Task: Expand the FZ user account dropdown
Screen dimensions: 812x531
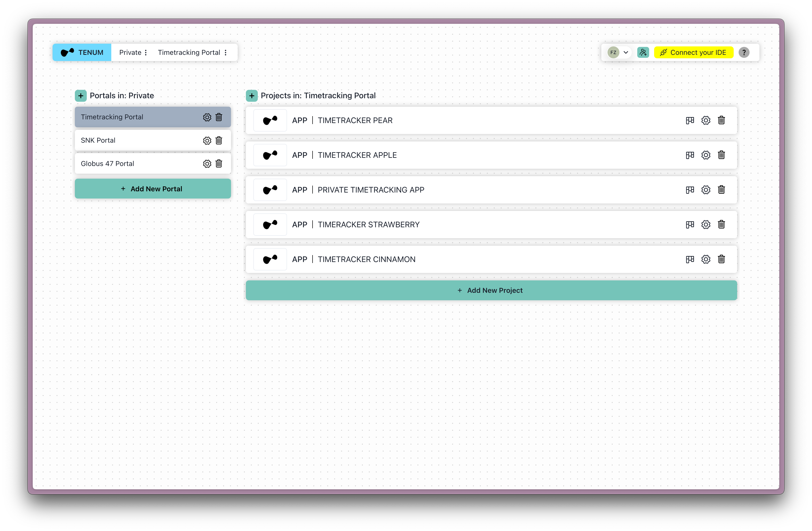Action: point(625,53)
